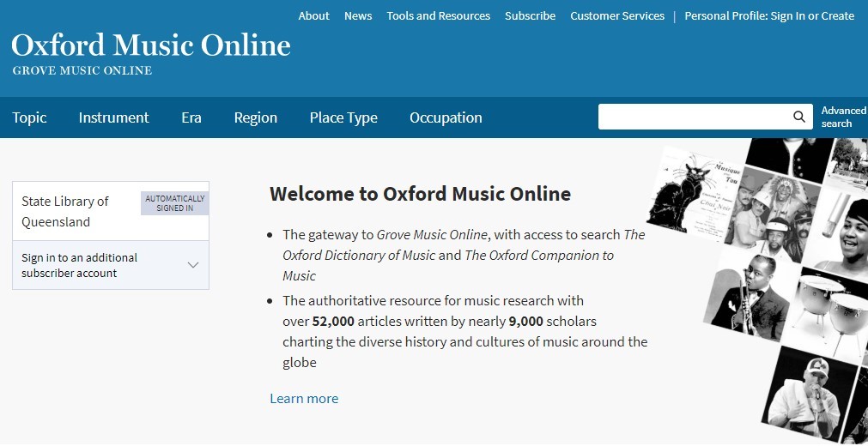Open the Place Type browse menu

pos(343,118)
